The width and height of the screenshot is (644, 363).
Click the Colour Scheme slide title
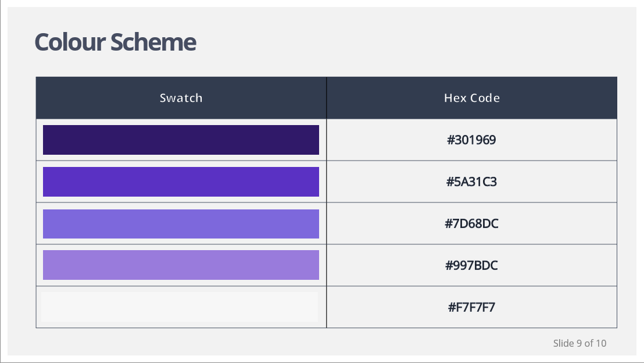tap(115, 42)
